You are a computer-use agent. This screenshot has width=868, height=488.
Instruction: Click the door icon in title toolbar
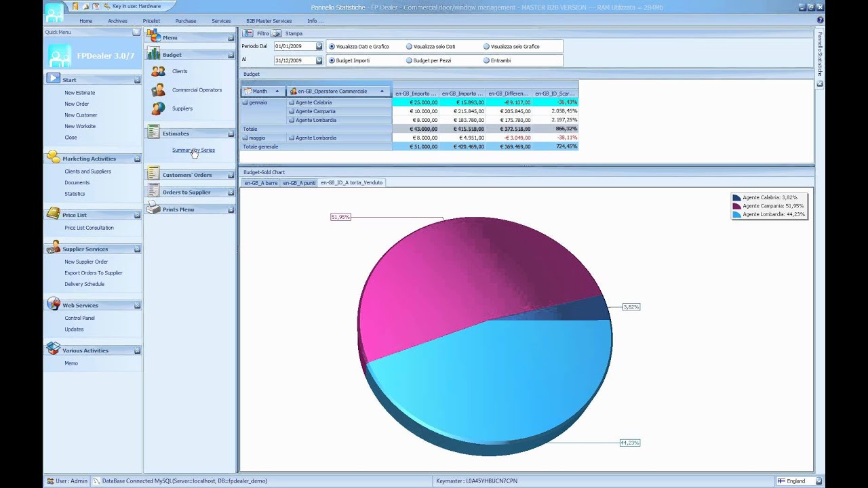[x=75, y=6]
